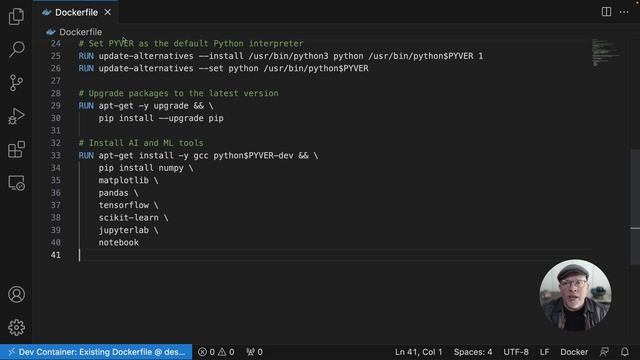Click the "scikit-learn \" line
The width and height of the screenshot is (640, 360).
(x=133, y=218)
